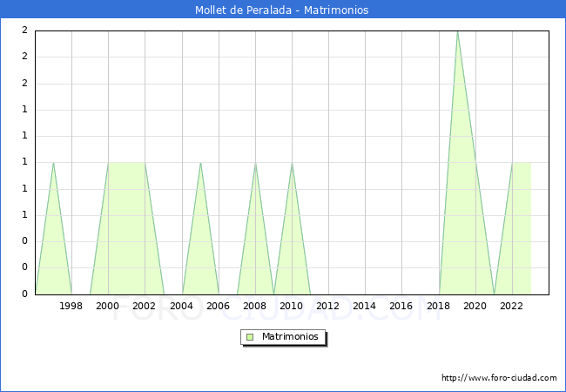Click the 2014 x-axis label
The height and width of the screenshot is (392, 566).
365,306
